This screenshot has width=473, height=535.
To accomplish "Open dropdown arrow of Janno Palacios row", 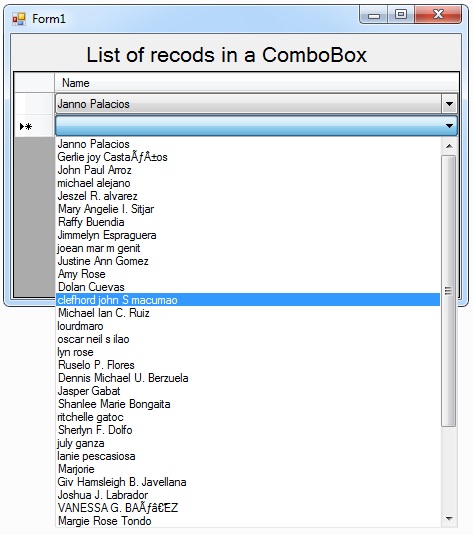I will click(449, 104).
